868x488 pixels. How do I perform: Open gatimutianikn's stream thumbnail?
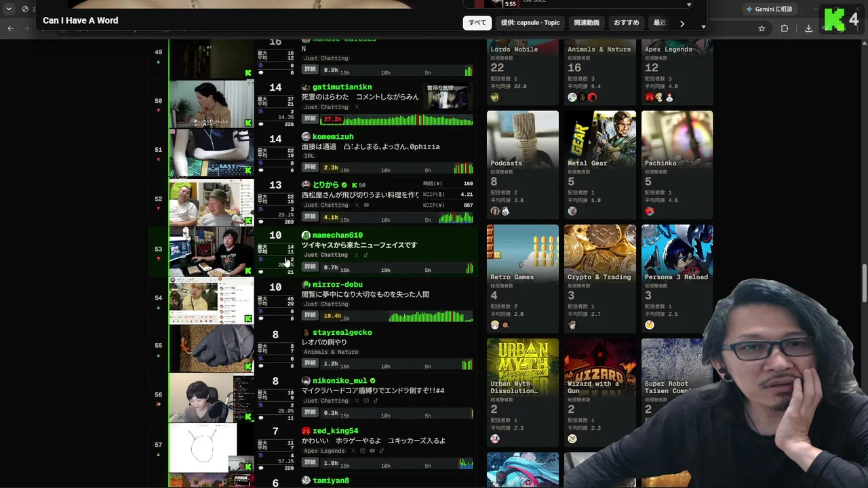tap(211, 104)
